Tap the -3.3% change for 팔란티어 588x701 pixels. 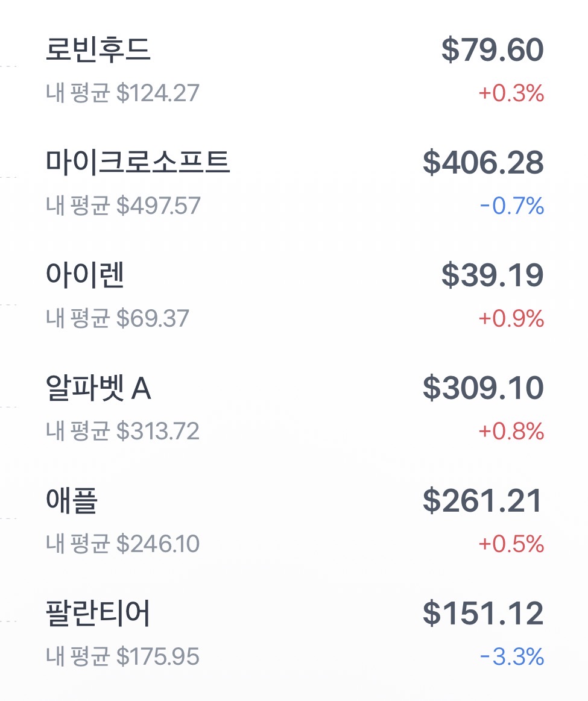click(512, 656)
